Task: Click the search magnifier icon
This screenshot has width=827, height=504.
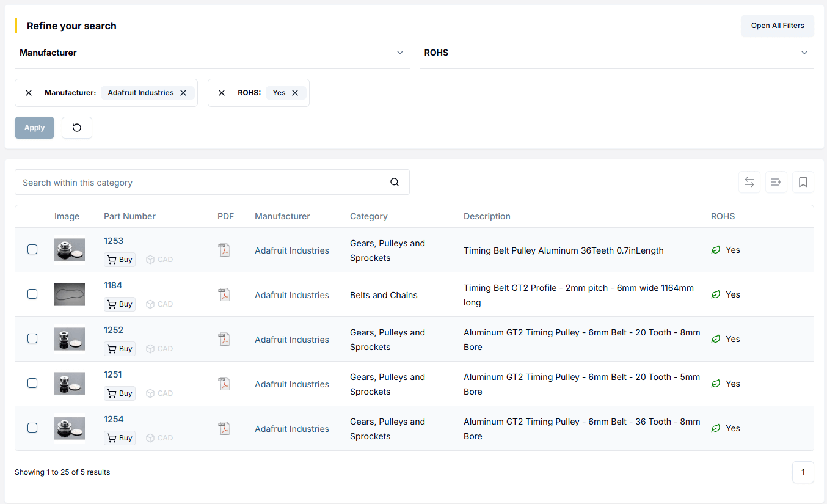Action: click(x=395, y=182)
